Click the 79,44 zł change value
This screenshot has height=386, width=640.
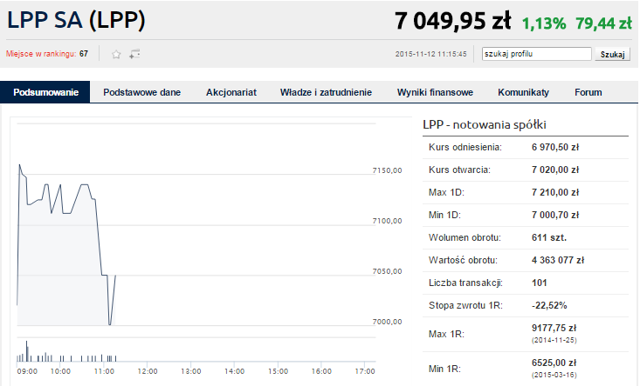click(604, 24)
